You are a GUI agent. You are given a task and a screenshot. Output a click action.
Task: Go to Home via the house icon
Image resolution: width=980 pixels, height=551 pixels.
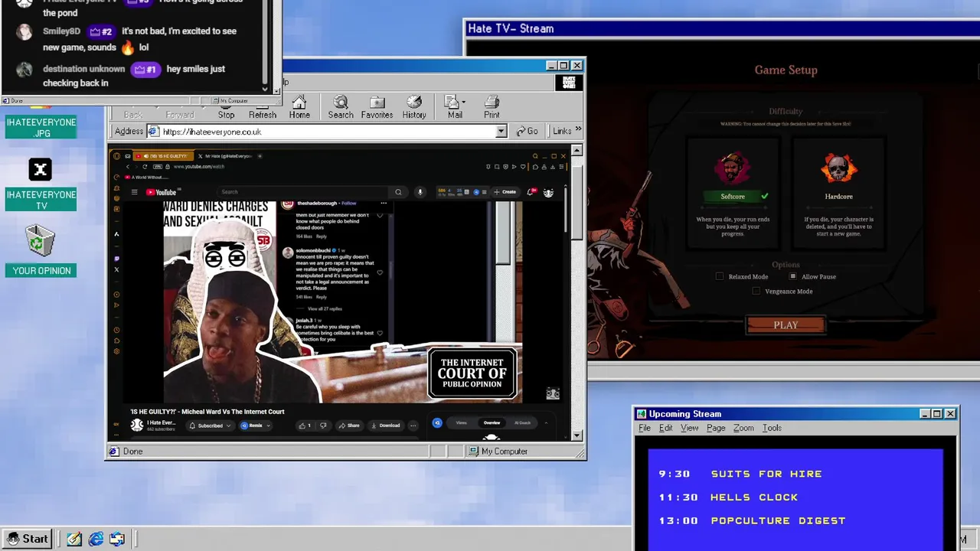click(299, 106)
